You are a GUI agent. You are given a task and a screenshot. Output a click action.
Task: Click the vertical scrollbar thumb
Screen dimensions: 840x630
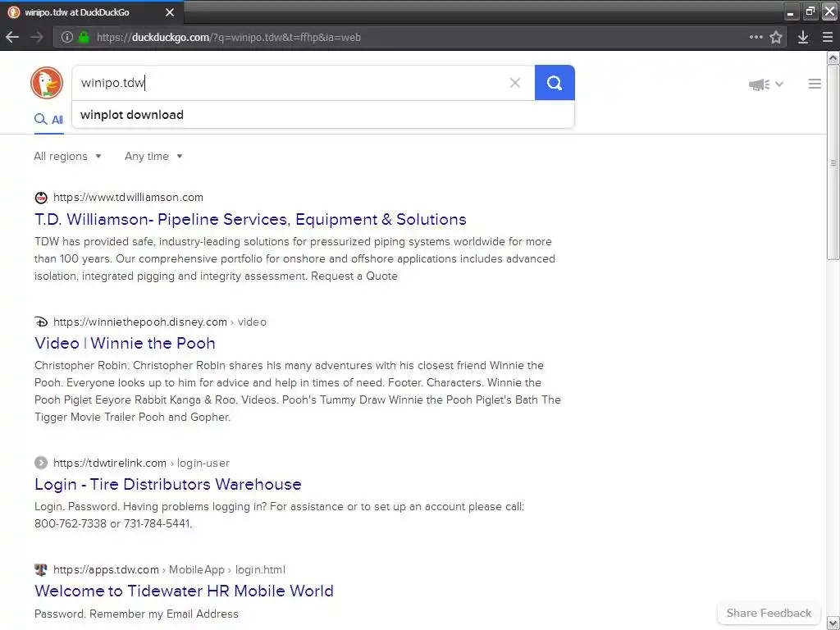pos(833,162)
